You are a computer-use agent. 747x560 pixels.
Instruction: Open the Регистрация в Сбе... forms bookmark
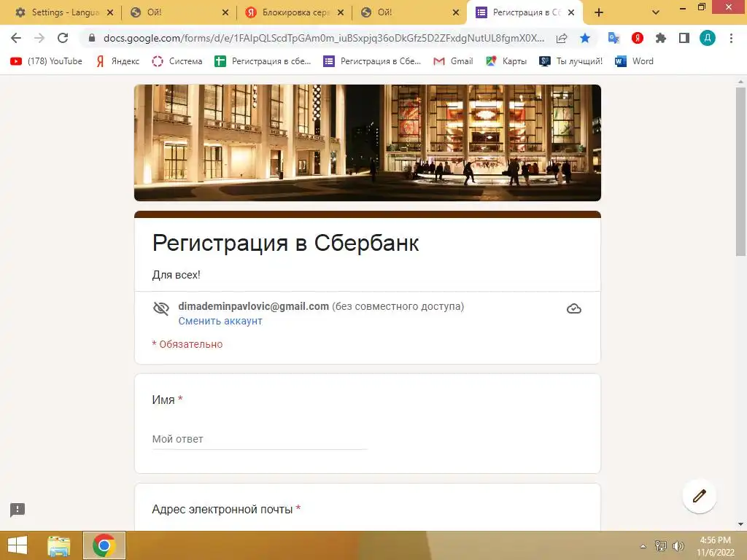372,61
